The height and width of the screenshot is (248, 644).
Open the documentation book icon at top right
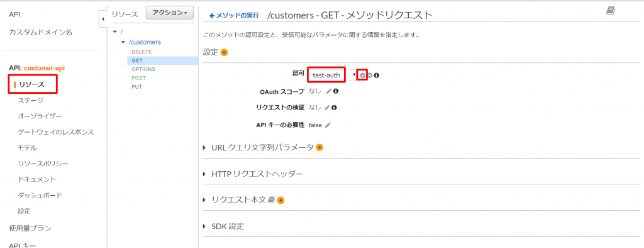click(x=610, y=11)
